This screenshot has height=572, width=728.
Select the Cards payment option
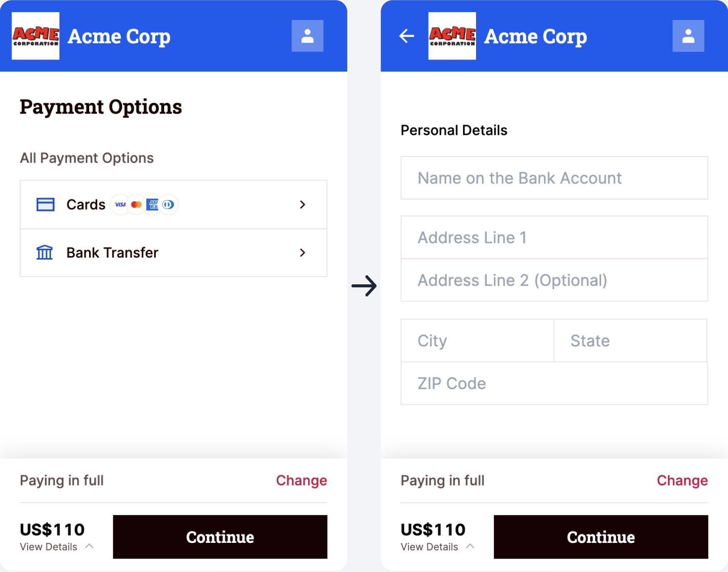pyautogui.click(x=86, y=204)
